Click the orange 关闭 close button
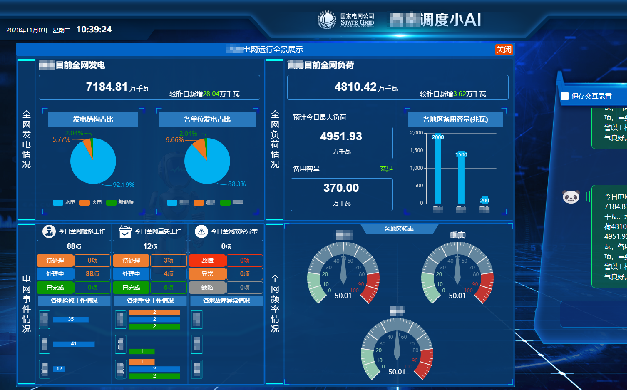 (x=503, y=50)
